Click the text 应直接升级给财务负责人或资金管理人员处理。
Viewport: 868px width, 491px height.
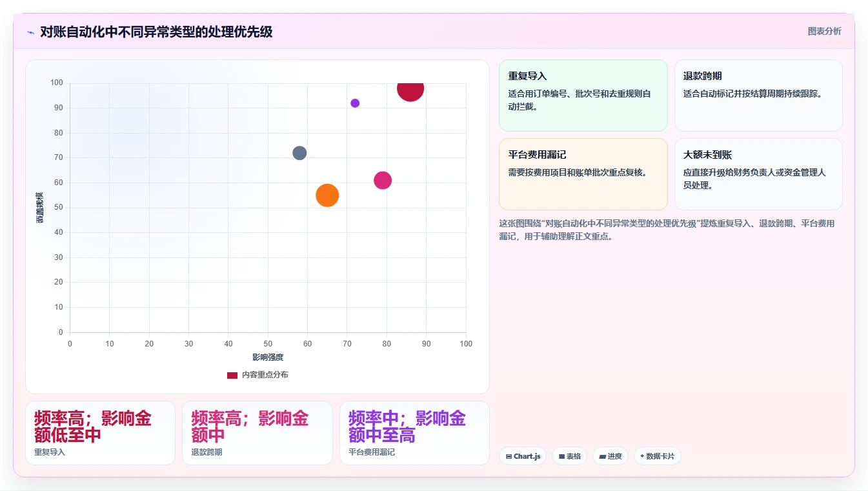tap(754, 179)
